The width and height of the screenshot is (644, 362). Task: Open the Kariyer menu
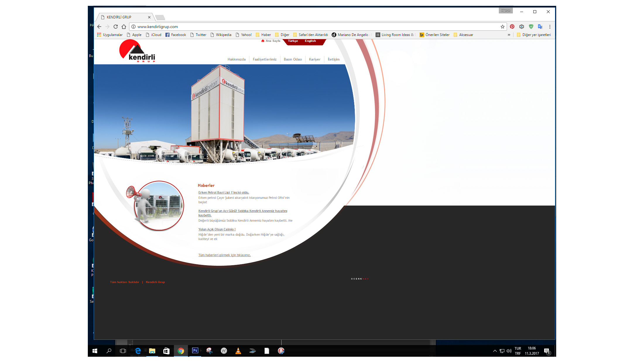(x=315, y=59)
